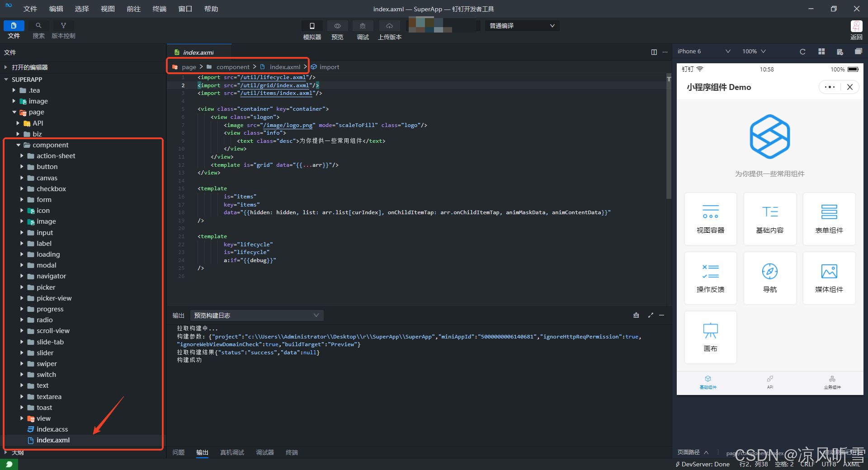Open editor more actions ellipsis
868x470 pixels.
pyautogui.click(x=665, y=52)
